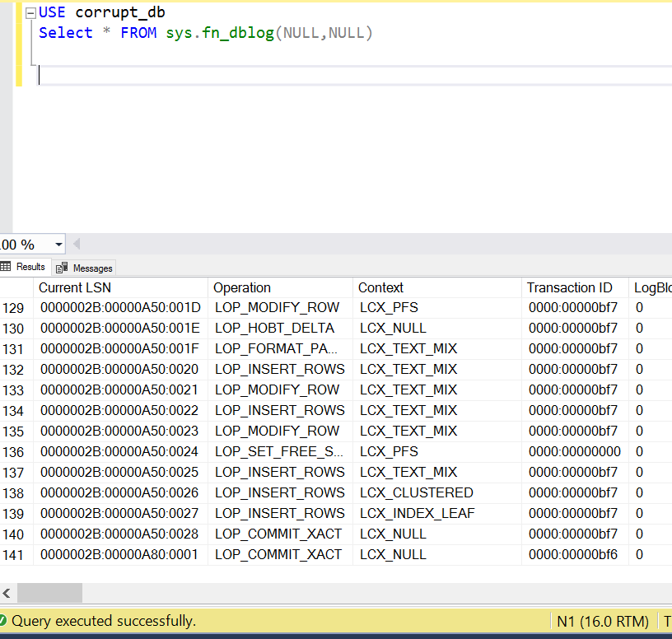Click the Context column header
This screenshot has height=639, width=672.
pyautogui.click(x=437, y=287)
